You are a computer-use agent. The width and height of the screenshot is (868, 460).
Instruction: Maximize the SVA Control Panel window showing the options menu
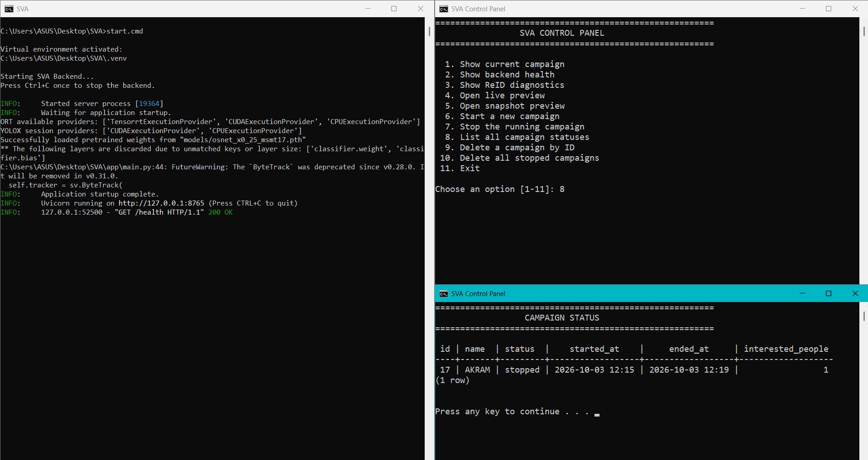click(x=829, y=9)
